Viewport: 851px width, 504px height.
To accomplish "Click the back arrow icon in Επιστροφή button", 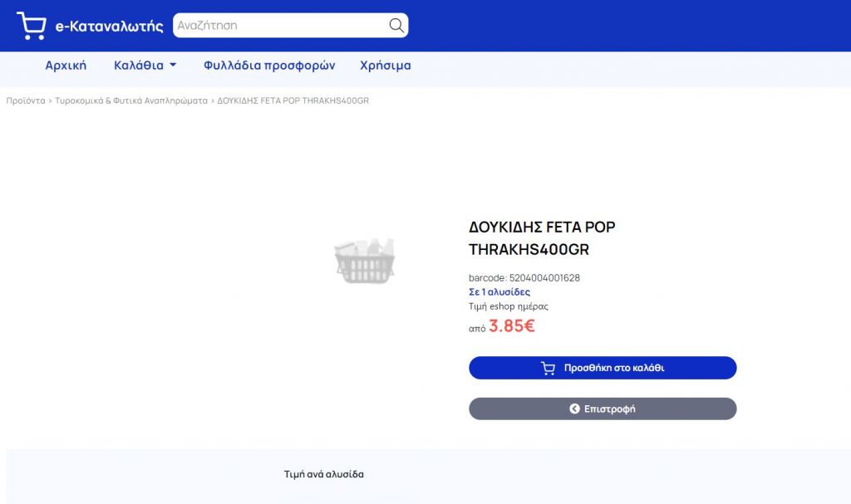I will tap(574, 409).
